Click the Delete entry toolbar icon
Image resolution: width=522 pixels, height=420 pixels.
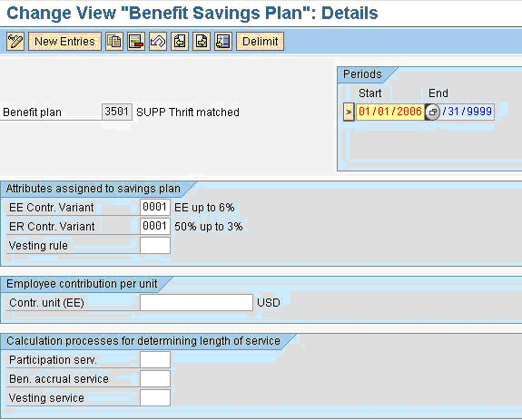pyautogui.click(x=136, y=42)
